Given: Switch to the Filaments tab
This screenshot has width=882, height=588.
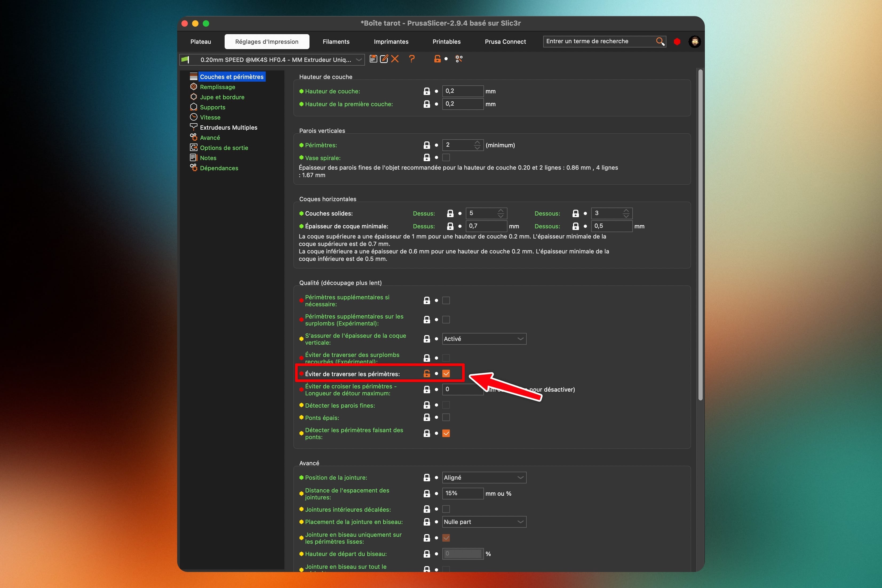Looking at the screenshot, I should click(x=336, y=42).
